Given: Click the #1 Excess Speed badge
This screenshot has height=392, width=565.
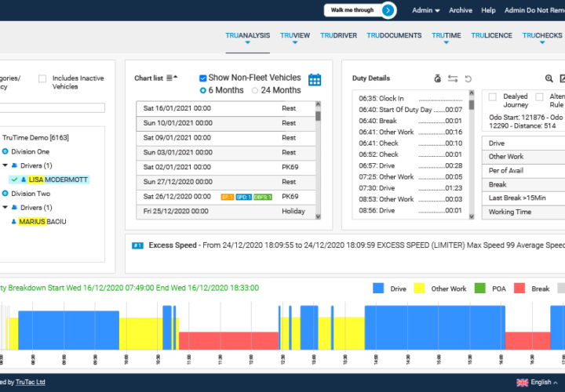Looking at the screenshot, I should coord(137,245).
